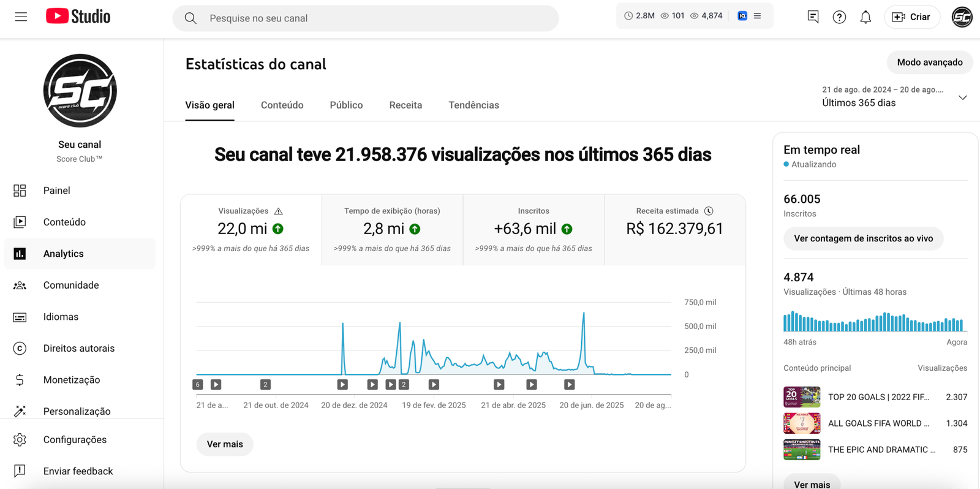Click the 2.8M watch time stat in header
The width and height of the screenshot is (980, 489).
click(639, 16)
